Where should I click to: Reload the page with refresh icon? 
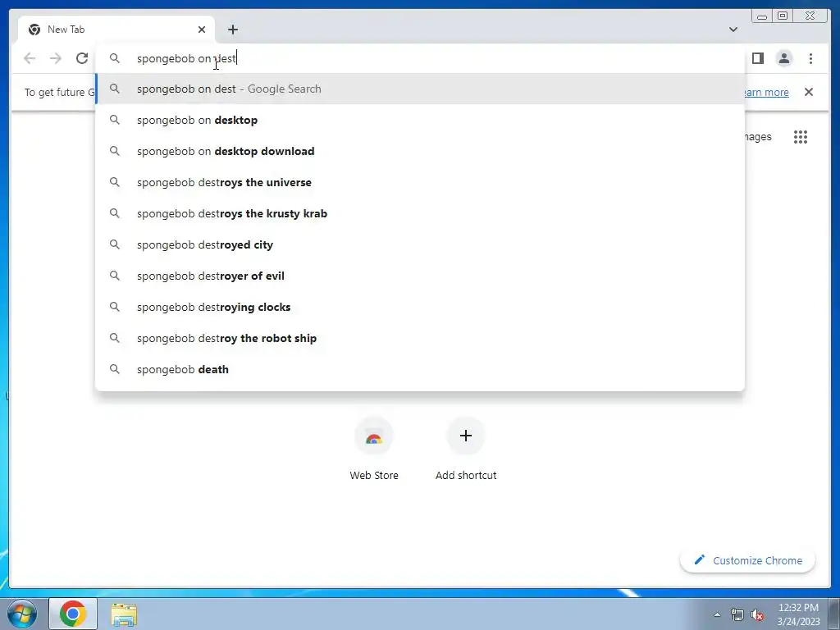coord(82,58)
